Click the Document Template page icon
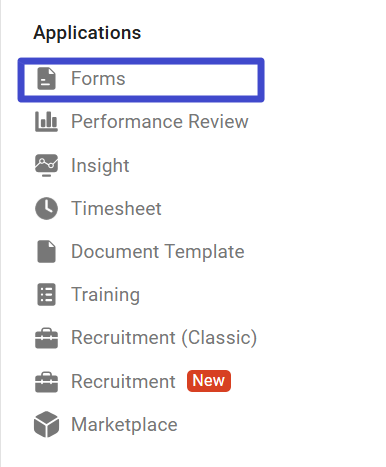Viewport: 386px width, 467px height. (x=46, y=251)
